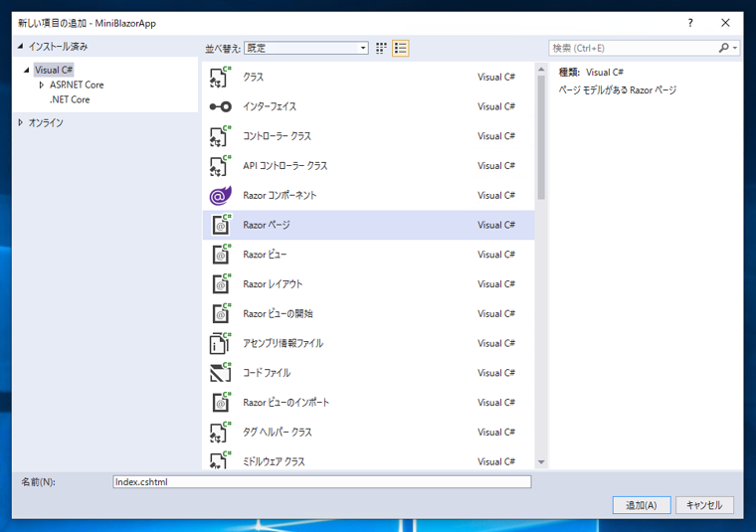The height and width of the screenshot is (532, 756).
Task: Select API コントローラー クラス icon
Action: (x=221, y=166)
